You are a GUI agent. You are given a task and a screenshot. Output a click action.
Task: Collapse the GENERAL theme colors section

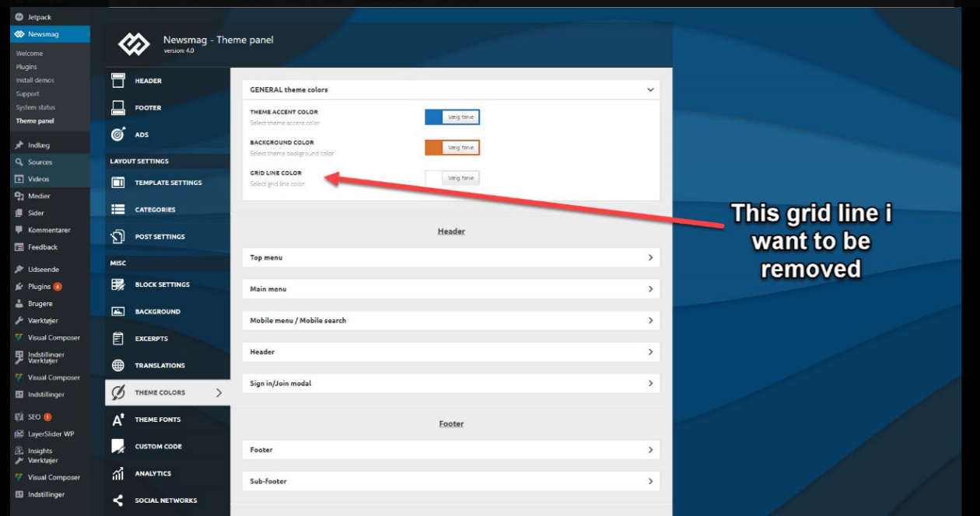tap(650, 89)
